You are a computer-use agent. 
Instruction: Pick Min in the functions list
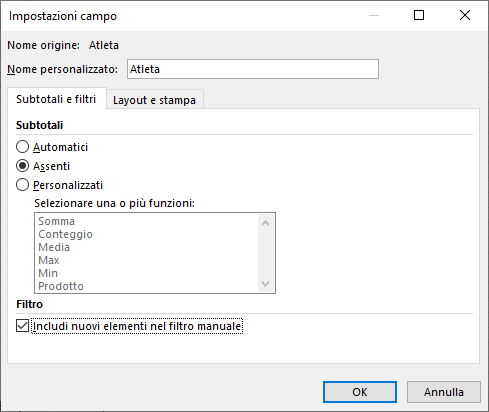[147, 273]
